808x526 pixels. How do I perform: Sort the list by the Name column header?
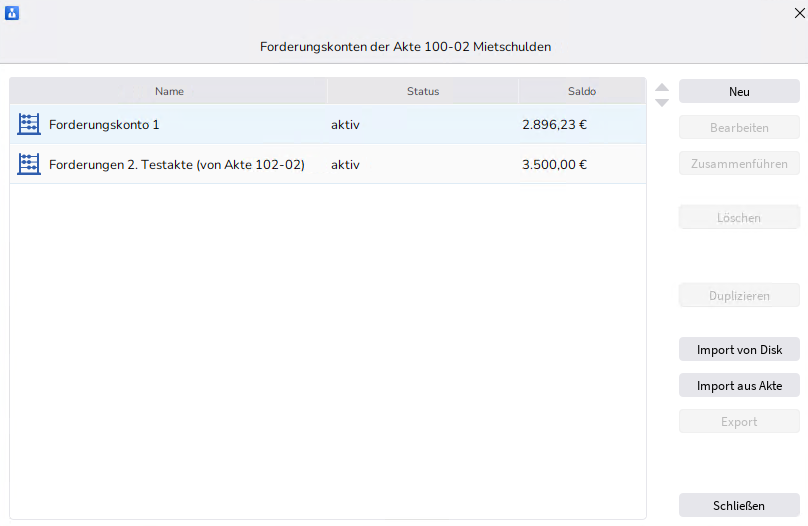pyautogui.click(x=169, y=91)
